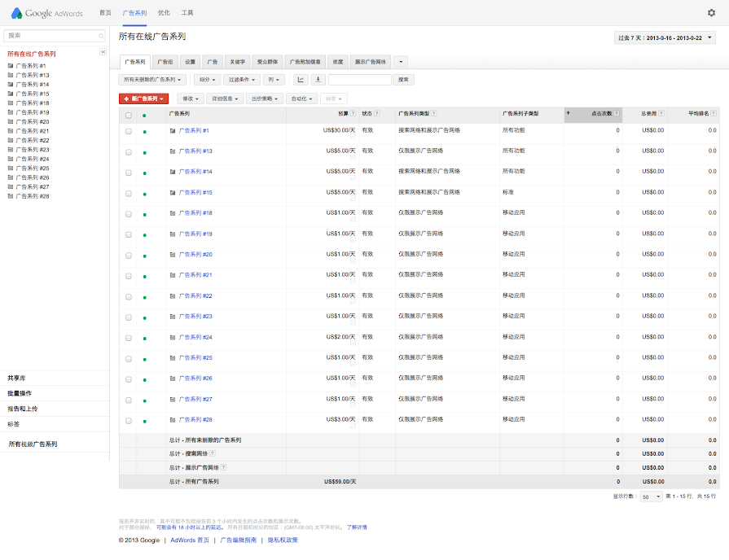
Task: Switch to the 关键字 tab
Action: [237, 62]
